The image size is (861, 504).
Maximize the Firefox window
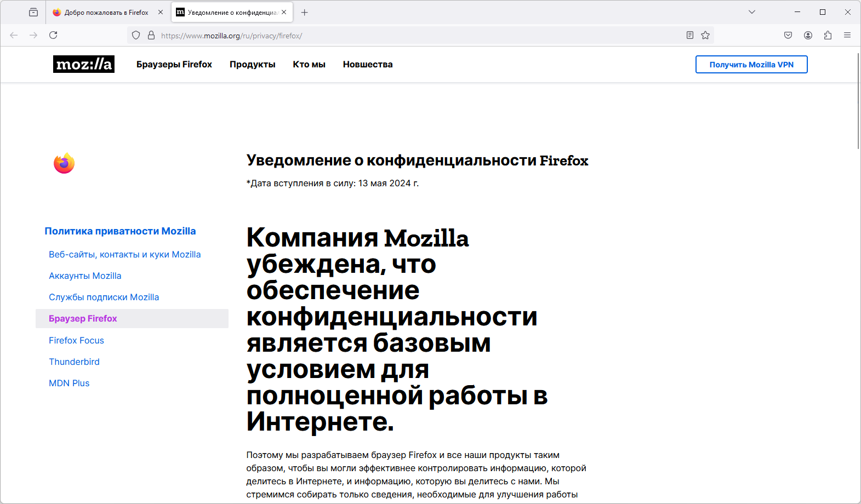pyautogui.click(x=823, y=12)
